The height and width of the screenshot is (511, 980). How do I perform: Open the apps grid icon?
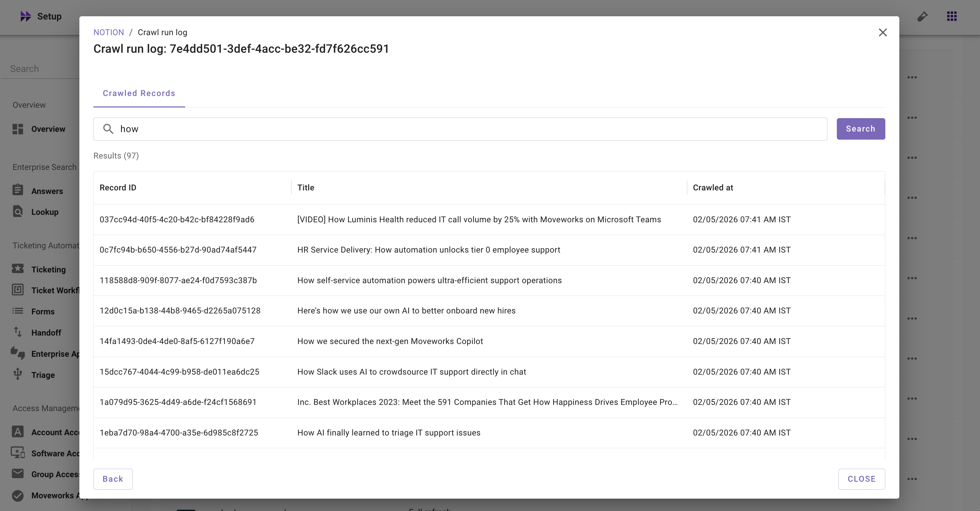click(951, 16)
